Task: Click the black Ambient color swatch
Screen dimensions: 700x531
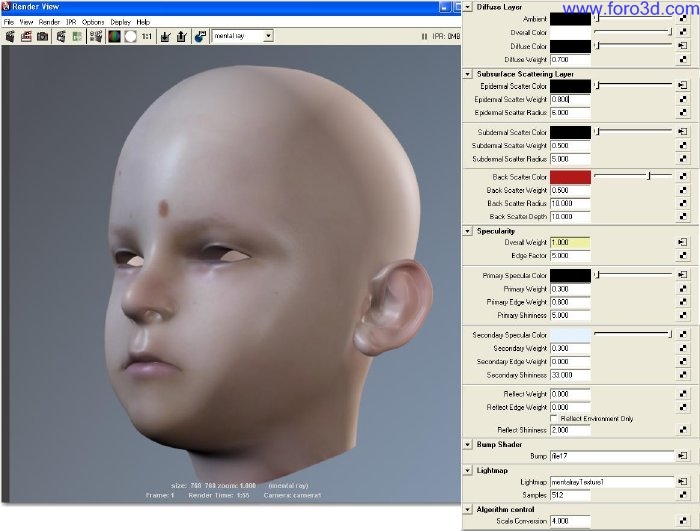Action: tap(570, 19)
